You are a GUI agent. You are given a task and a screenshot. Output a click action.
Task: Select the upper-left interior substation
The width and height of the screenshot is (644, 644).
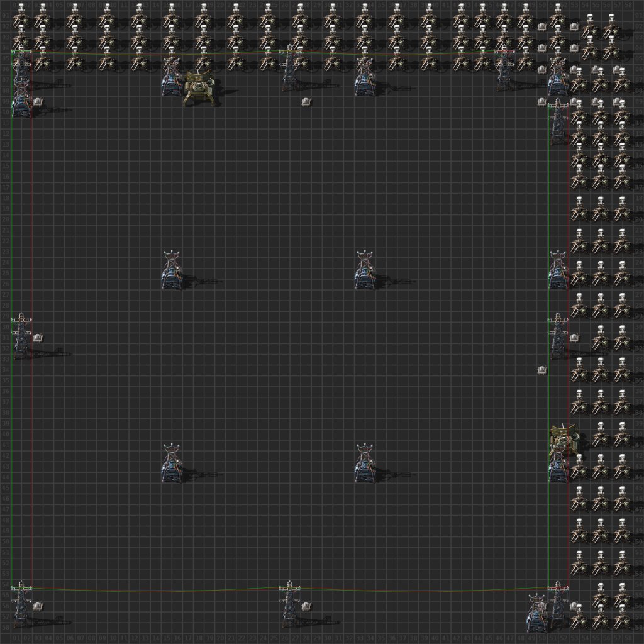click(x=172, y=272)
